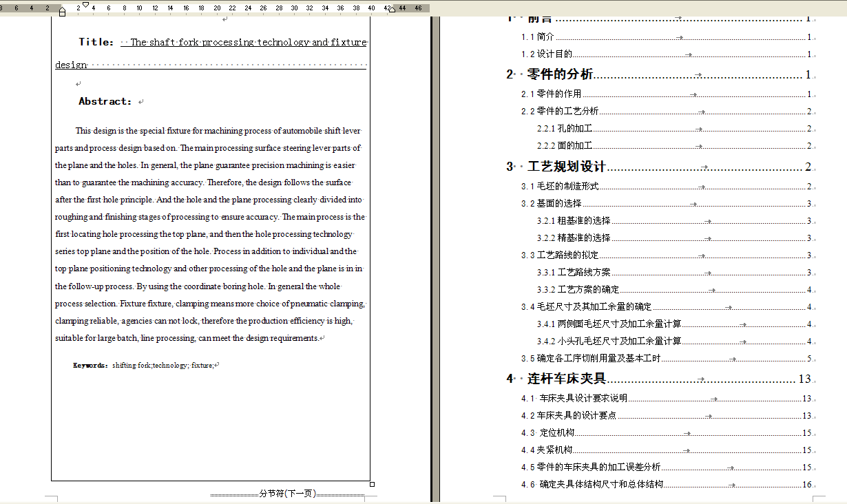Image resolution: width=847 pixels, height=504 pixels.
Task: Open TOC entry 3.2 基面的选择
Action: pos(667,203)
